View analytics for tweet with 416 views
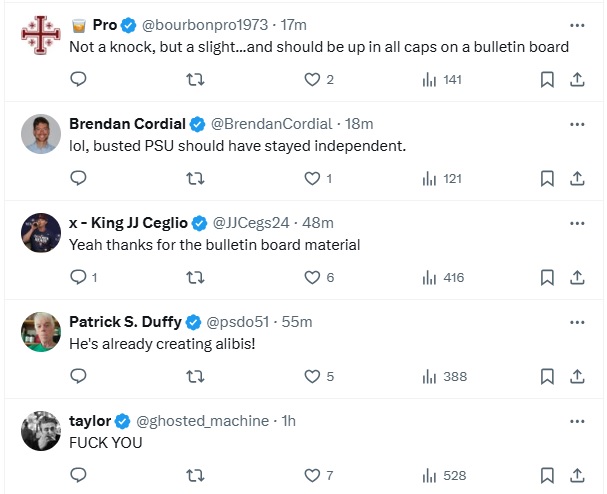 pos(442,277)
